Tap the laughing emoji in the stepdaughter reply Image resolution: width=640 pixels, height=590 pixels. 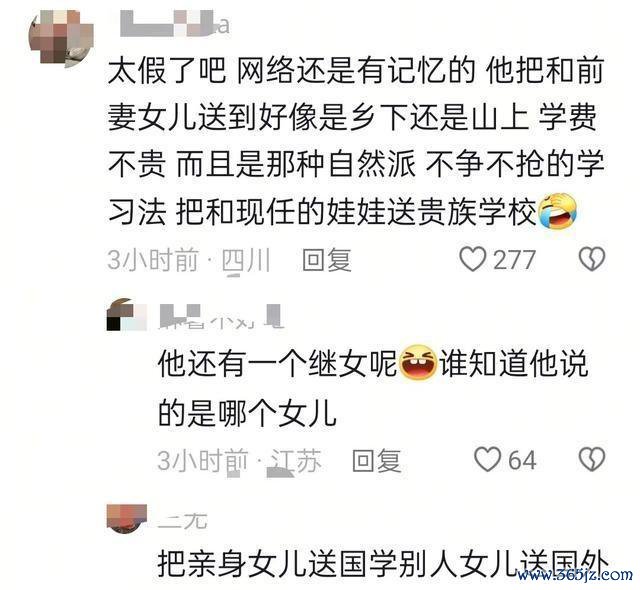click(417, 362)
